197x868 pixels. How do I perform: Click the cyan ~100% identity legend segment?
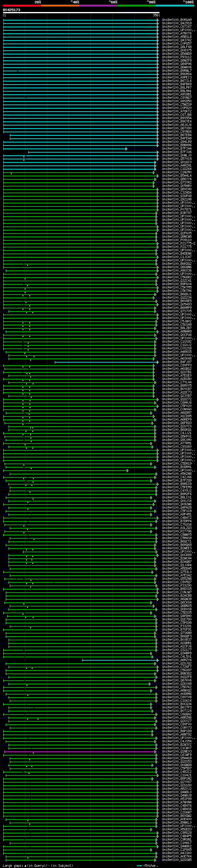click(x=175, y=6)
